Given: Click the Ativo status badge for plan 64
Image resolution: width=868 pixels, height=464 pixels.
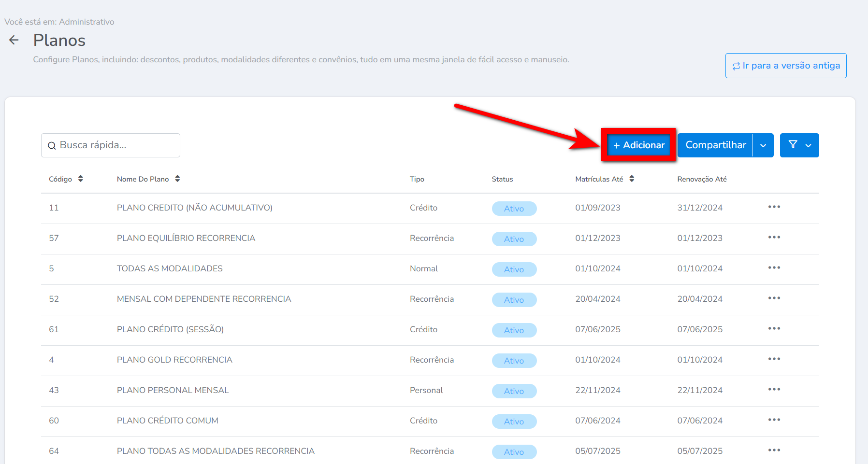Looking at the screenshot, I should click(x=514, y=452).
